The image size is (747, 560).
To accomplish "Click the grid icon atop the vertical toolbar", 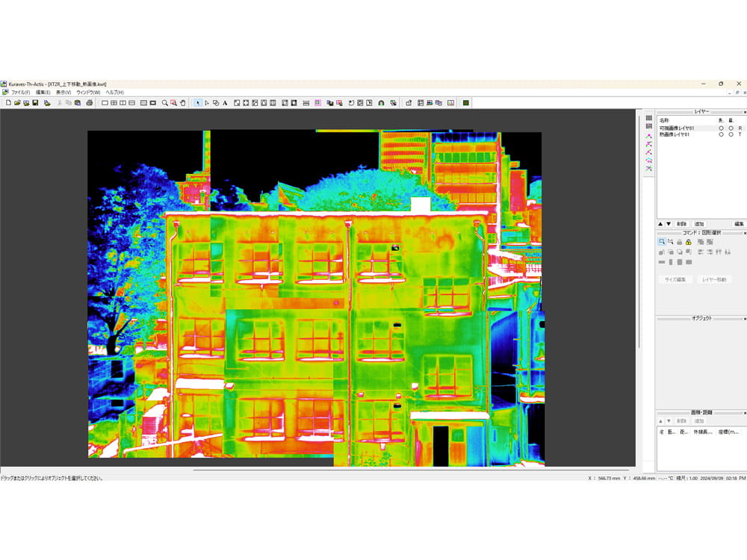I will pos(648,118).
